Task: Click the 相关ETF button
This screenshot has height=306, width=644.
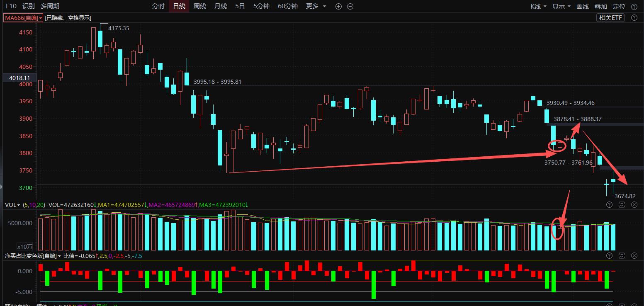Action: point(611,17)
